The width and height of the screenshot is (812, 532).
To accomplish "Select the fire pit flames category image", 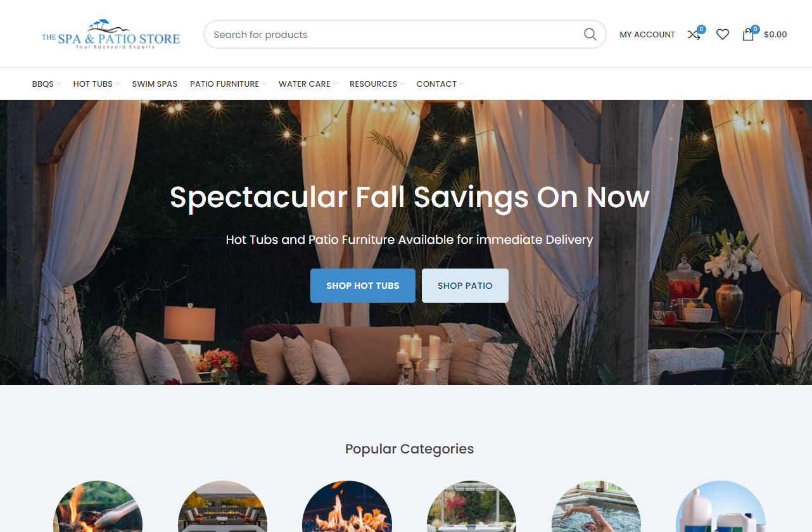I will coord(347,506).
